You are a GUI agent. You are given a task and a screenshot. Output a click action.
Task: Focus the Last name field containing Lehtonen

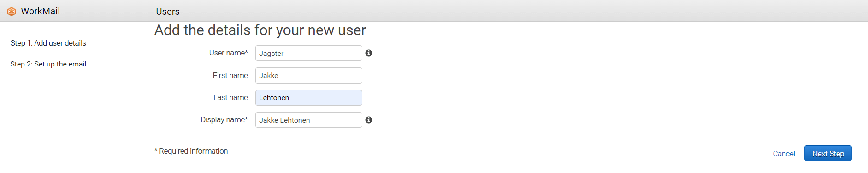309,98
